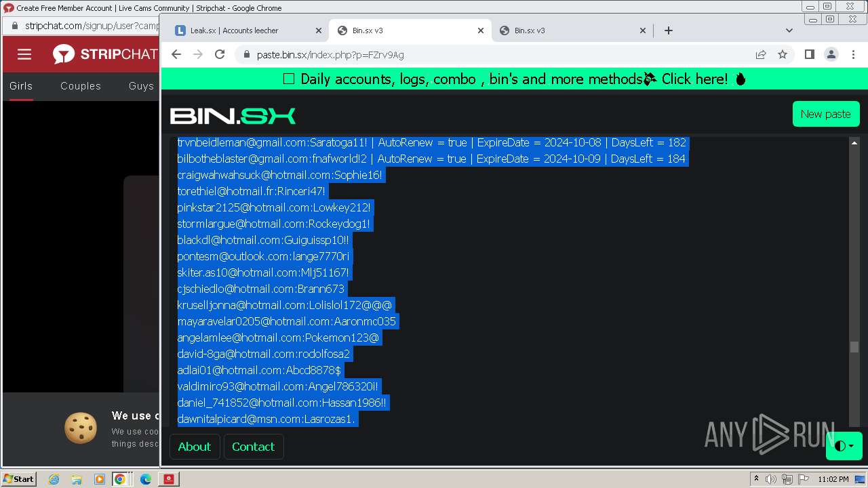Click the network icon in system tray

pos(787,479)
